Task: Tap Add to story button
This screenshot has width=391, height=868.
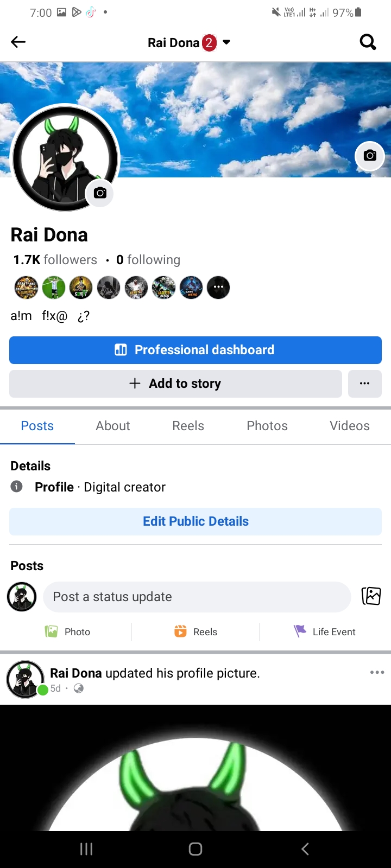Action: (175, 384)
